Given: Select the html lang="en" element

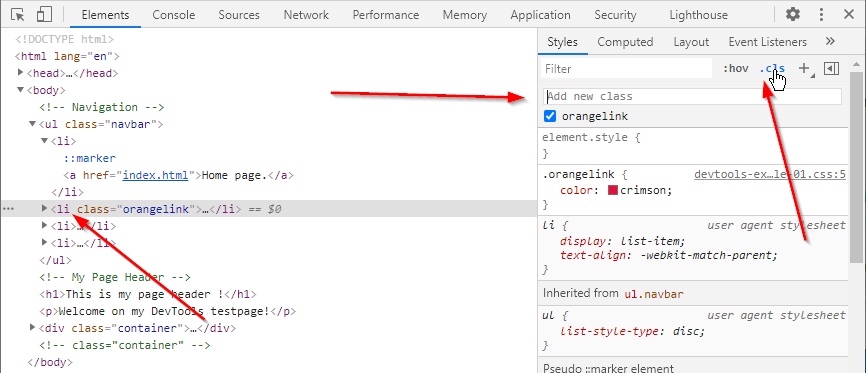Looking at the screenshot, I should point(67,56).
